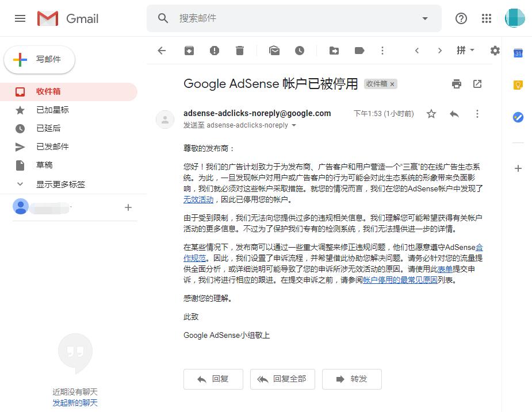Click the 转发 forward button

pos(352,379)
